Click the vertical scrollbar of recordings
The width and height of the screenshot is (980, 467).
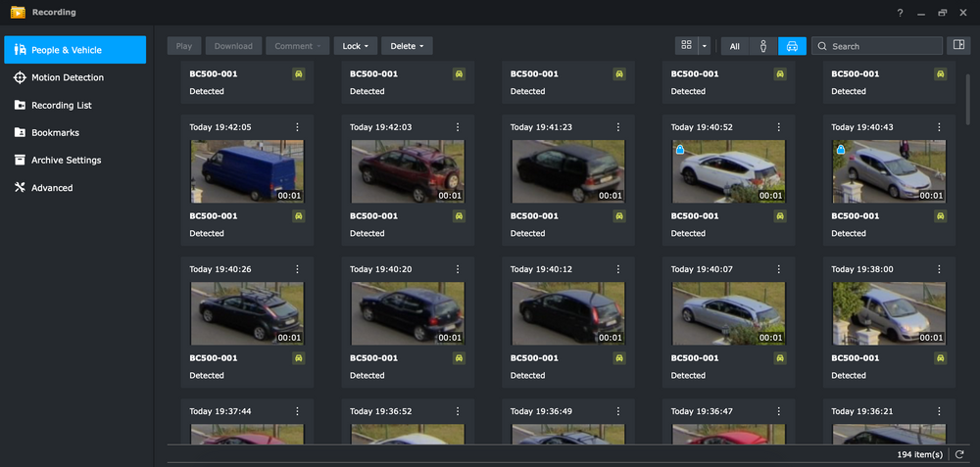pos(968,100)
